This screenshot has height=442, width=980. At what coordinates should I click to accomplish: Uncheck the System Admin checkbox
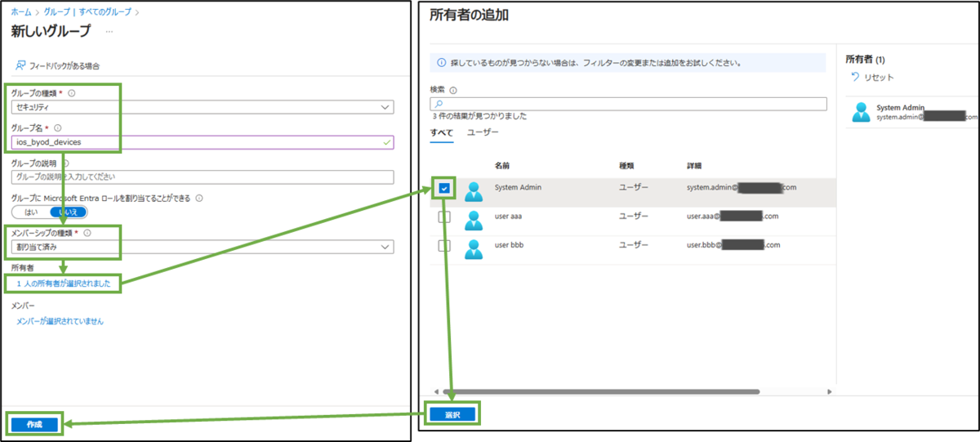444,189
